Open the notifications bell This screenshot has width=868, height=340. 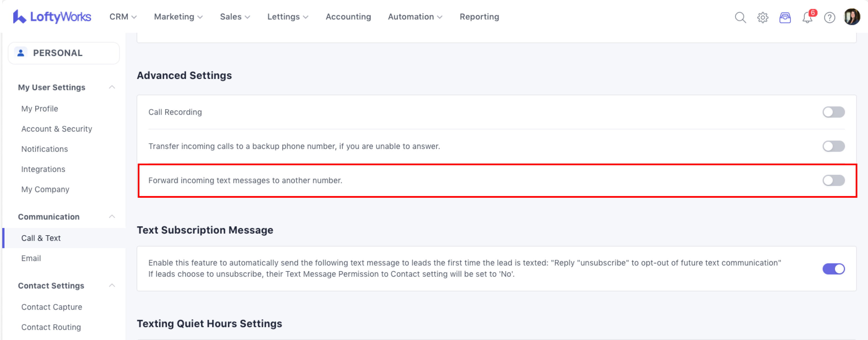tap(807, 17)
